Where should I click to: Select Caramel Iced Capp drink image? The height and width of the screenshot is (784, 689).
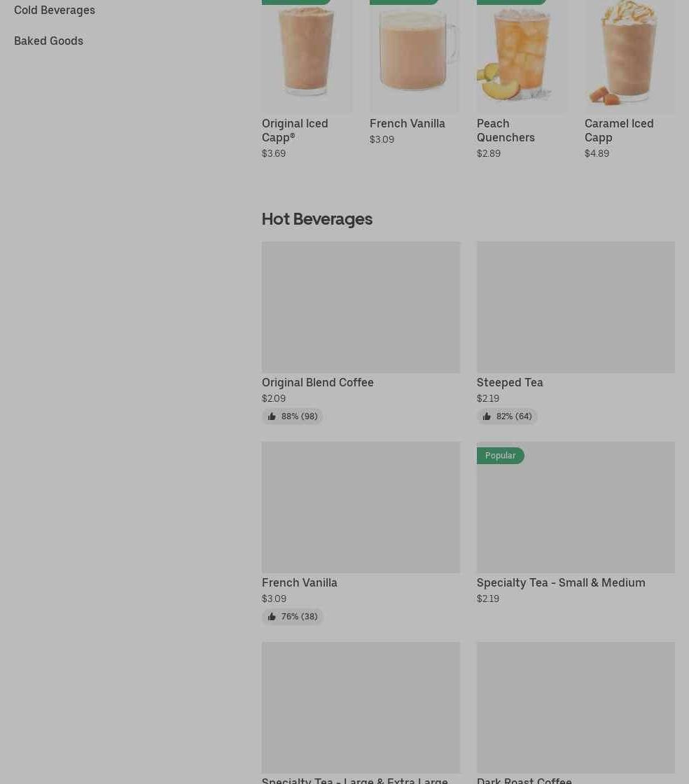(x=629, y=56)
